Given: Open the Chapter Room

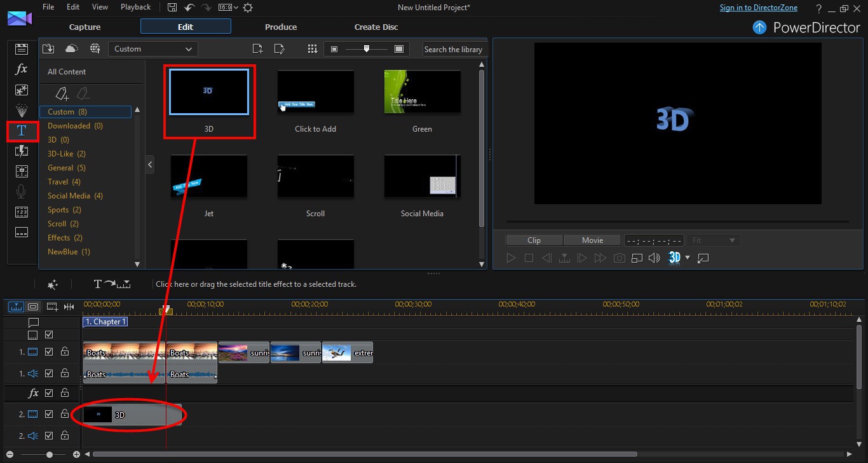Looking at the screenshot, I should (x=22, y=212).
